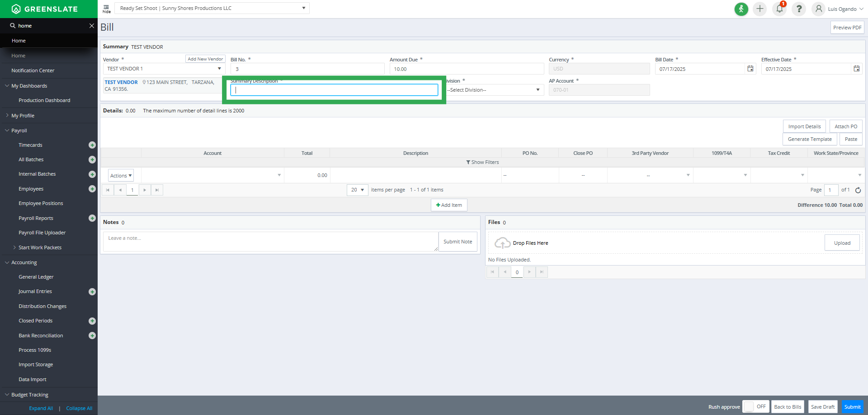Click into the Leave a note field
This screenshot has width=868, height=415.
coord(270,242)
